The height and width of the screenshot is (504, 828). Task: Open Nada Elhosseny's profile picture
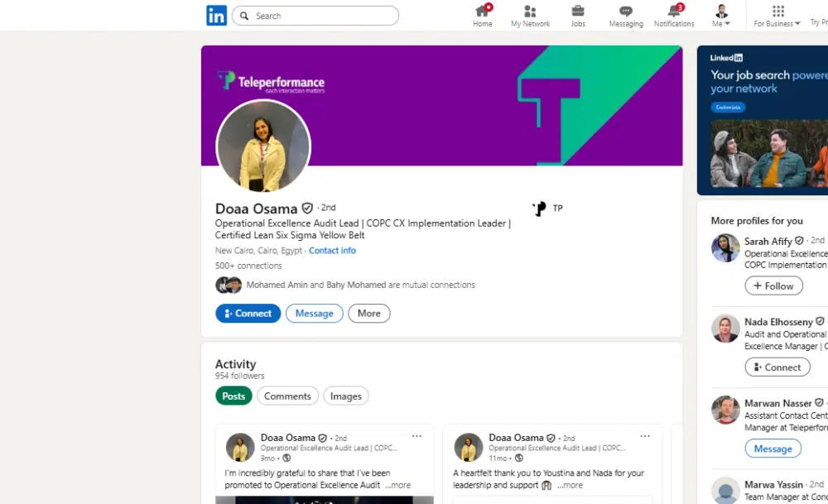coord(725,329)
